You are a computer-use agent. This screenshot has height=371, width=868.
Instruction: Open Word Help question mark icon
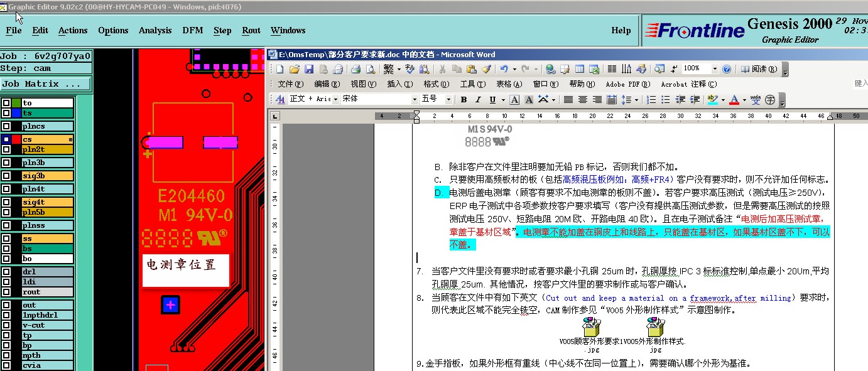point(727,69)
